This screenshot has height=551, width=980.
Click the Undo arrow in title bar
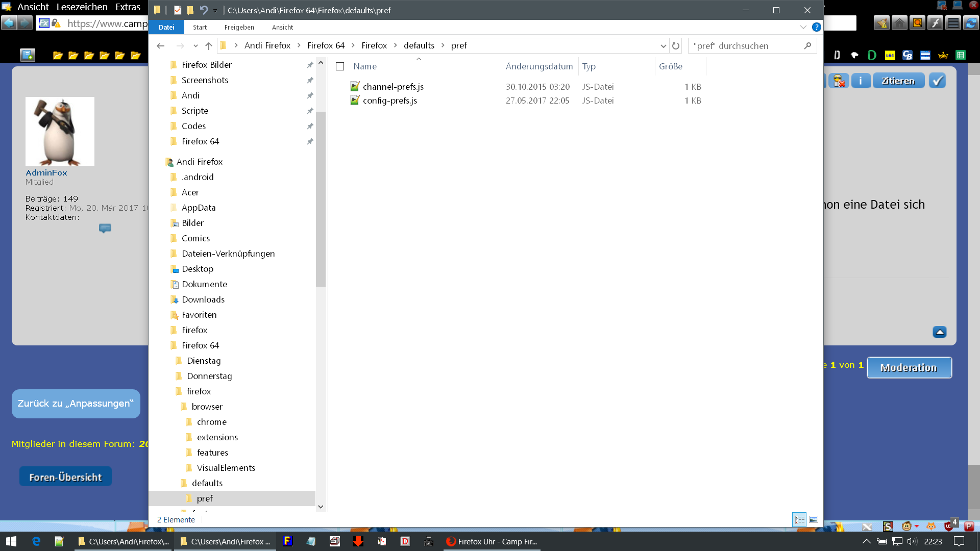[x=203, y=10]
